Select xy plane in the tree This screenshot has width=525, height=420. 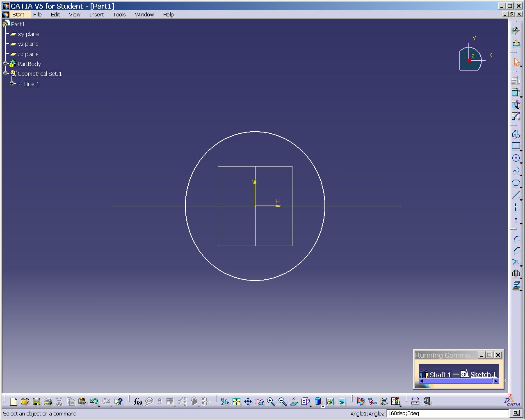(28, 34)
